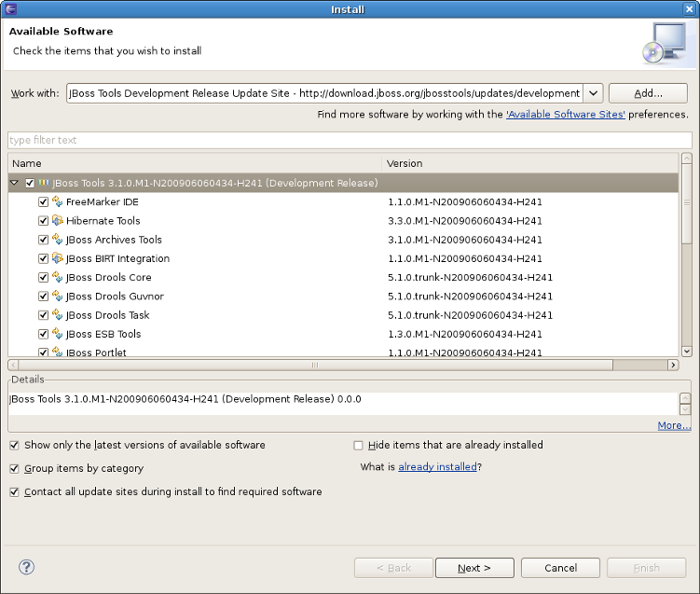Image resolution: width=700 pixels, height=594 pixels.
Task: Click the JBoss BIRT Integration feature icon
Action: (57, 258)
